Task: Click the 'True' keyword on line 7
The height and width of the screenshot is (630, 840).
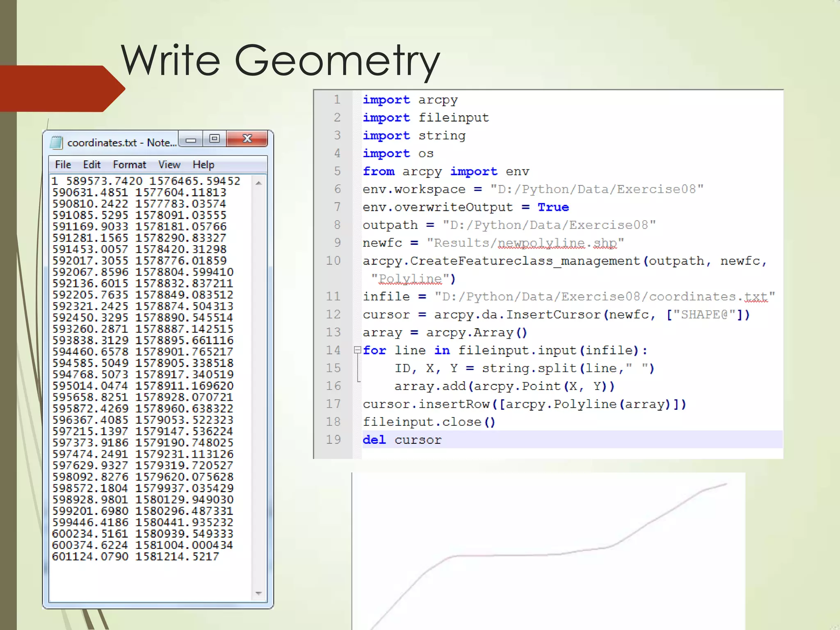Action: [553, 207]
